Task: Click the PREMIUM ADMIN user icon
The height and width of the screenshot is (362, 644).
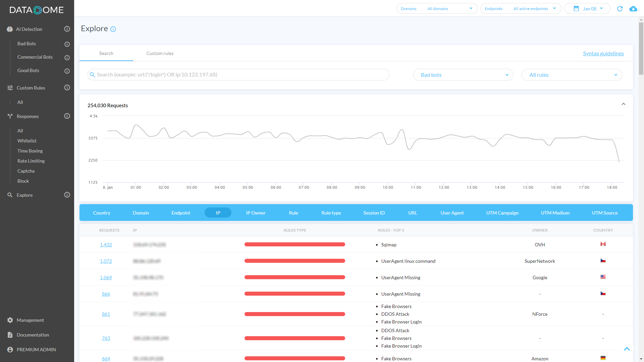Action: (10, 350)
